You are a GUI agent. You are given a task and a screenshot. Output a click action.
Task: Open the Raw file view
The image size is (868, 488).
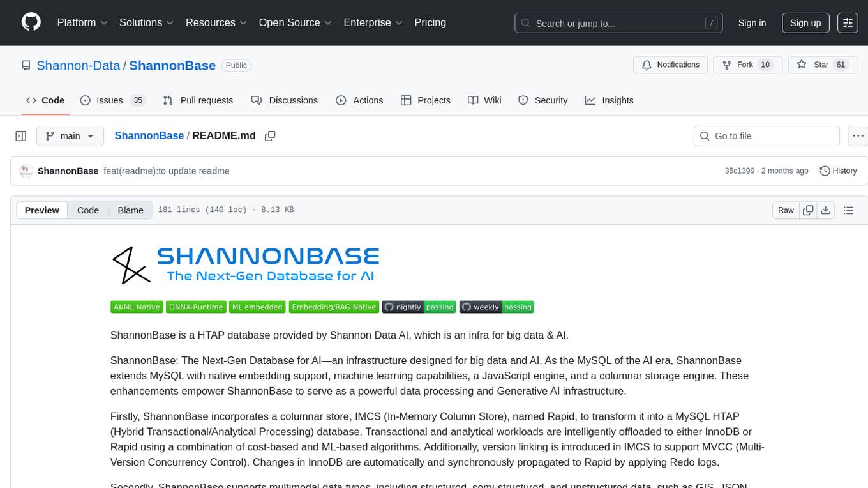(x=786, y=210)
